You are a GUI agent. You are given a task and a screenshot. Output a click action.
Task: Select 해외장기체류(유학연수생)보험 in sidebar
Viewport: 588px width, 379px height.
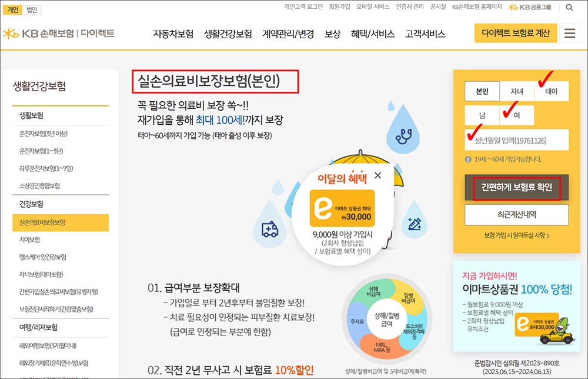54,363
